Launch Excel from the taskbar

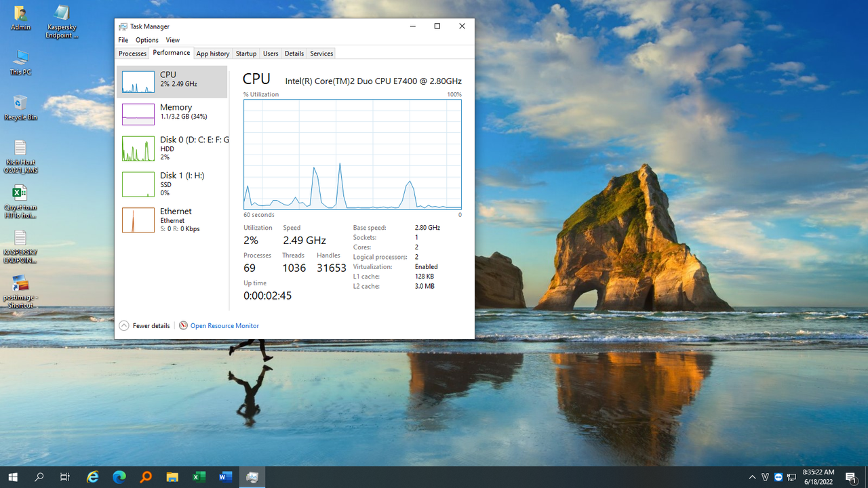[x=199, y=477]
